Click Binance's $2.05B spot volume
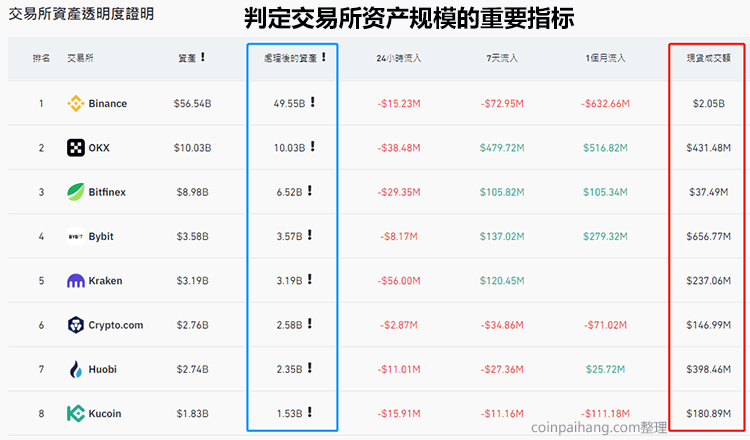Screen dimensions: 750x440 click(708, 103)
